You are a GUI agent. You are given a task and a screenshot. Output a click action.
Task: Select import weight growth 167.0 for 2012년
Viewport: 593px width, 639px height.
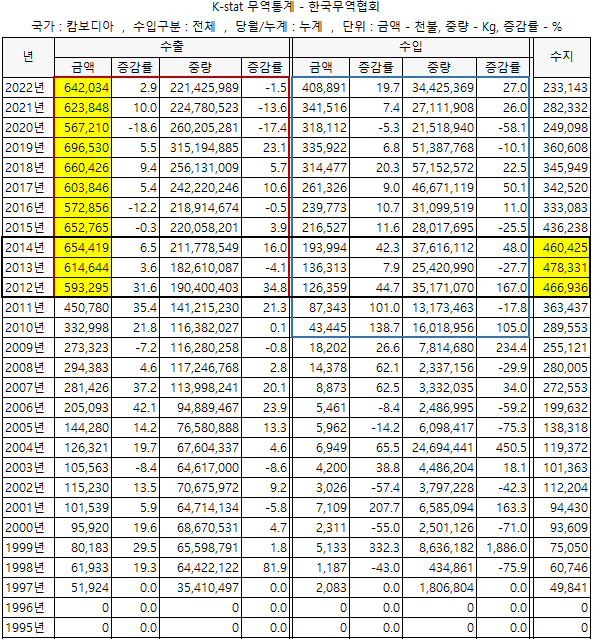click(503, 287)
